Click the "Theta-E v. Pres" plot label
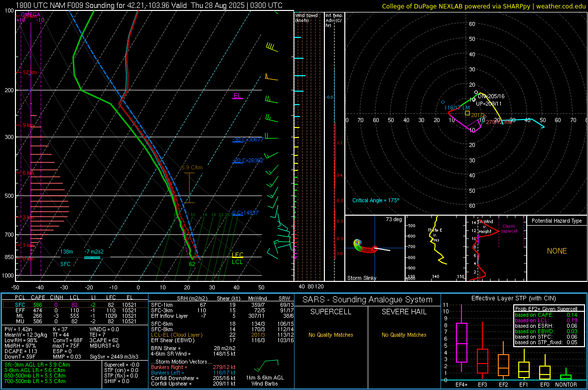Image resolution: width=588 pixels, height=390 pixels. point(435,235)
